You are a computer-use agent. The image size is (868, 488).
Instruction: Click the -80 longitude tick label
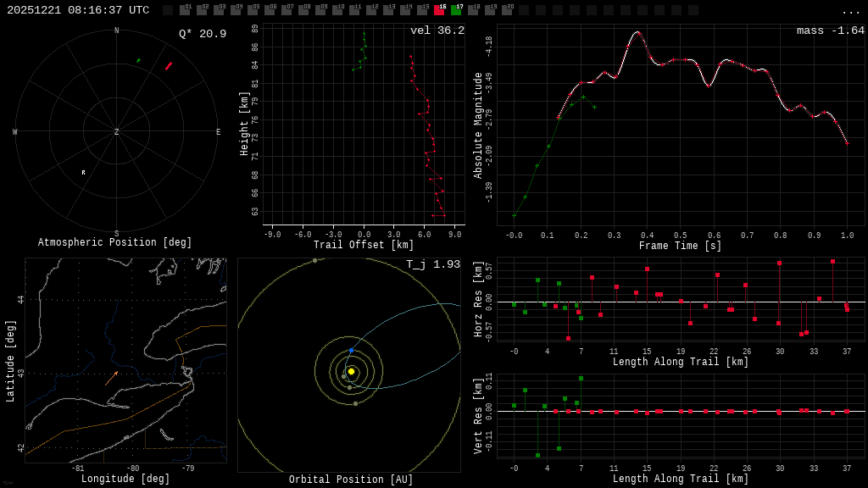pos(132,468)
